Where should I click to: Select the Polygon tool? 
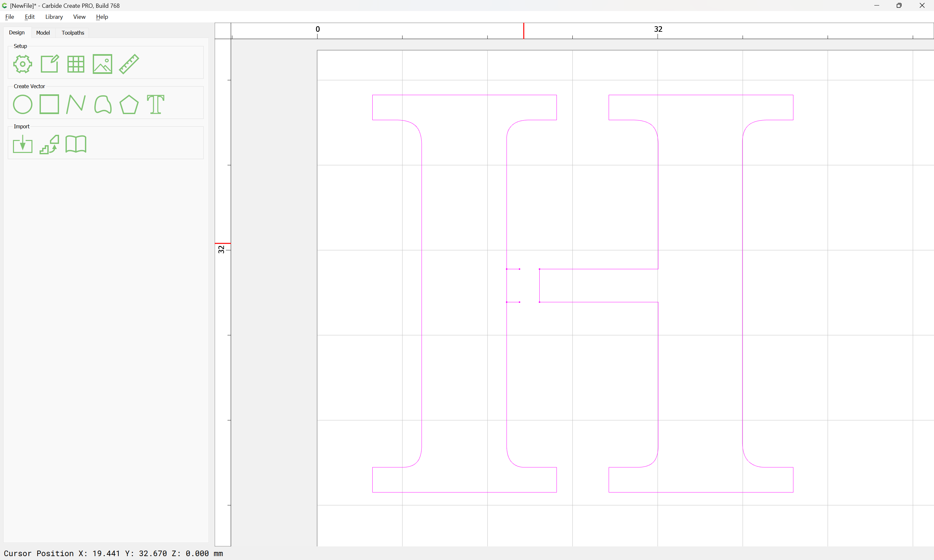point(129,105)
